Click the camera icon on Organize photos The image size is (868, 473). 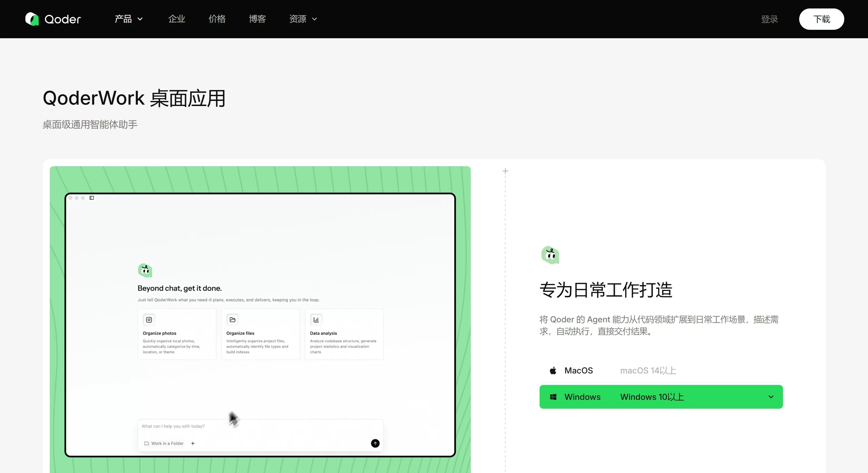[149, 320]
